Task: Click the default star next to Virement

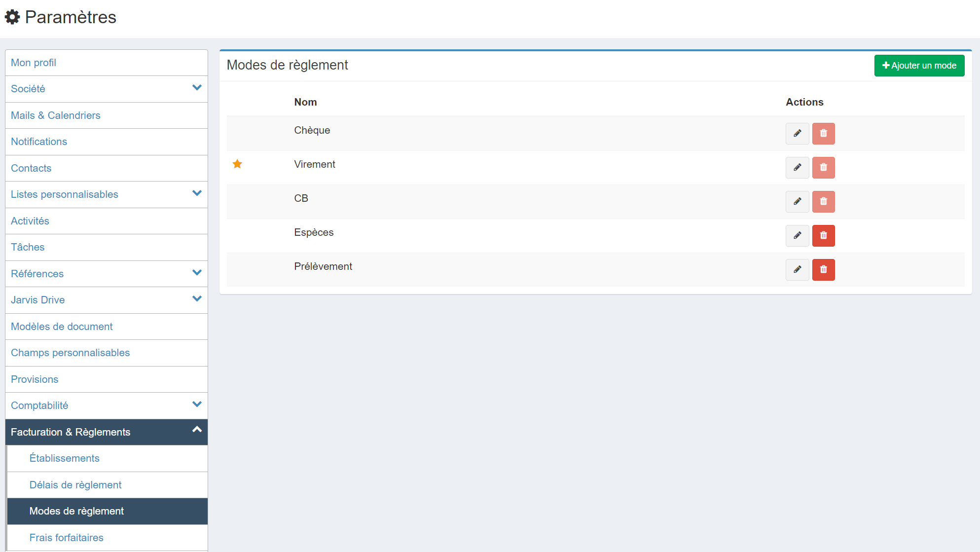Action: 237,164
